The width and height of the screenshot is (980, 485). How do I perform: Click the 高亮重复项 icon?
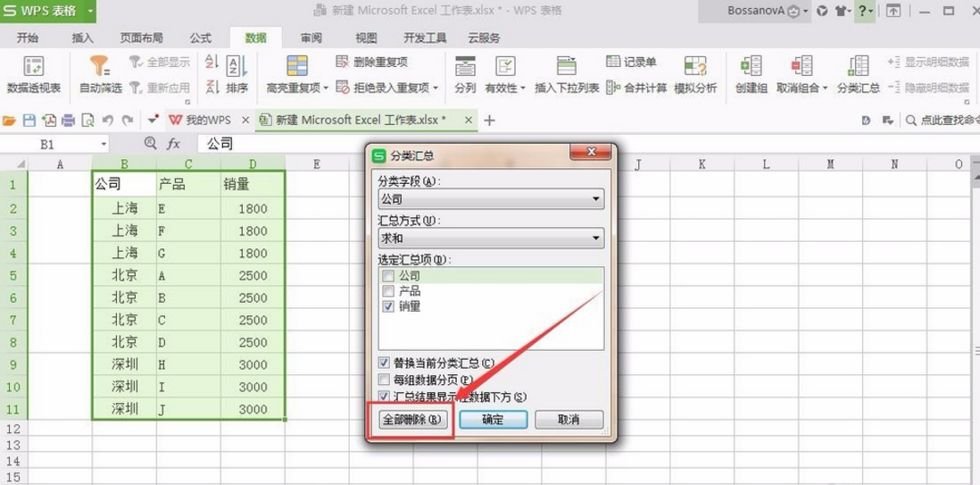[x=297, y=66]
